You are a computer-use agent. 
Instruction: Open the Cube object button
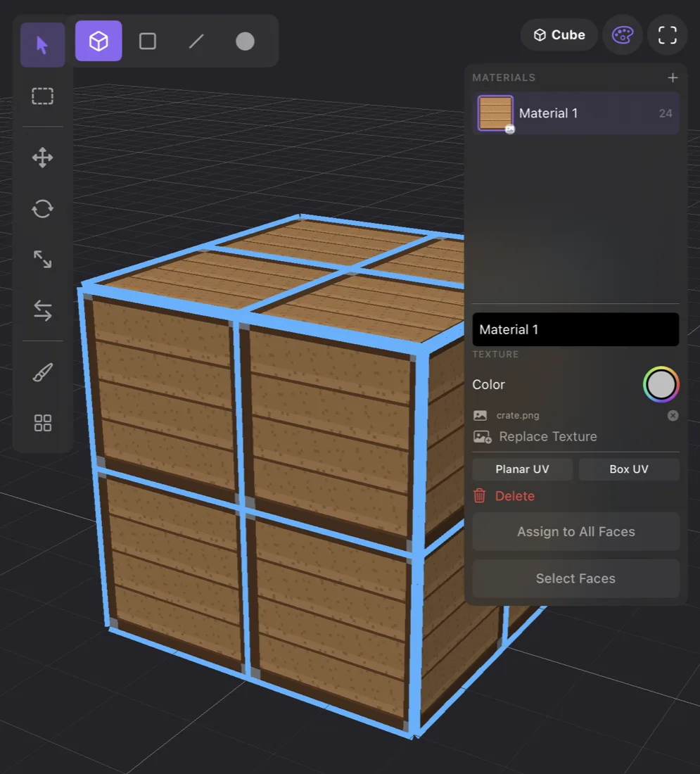click(x=559, y=35)
